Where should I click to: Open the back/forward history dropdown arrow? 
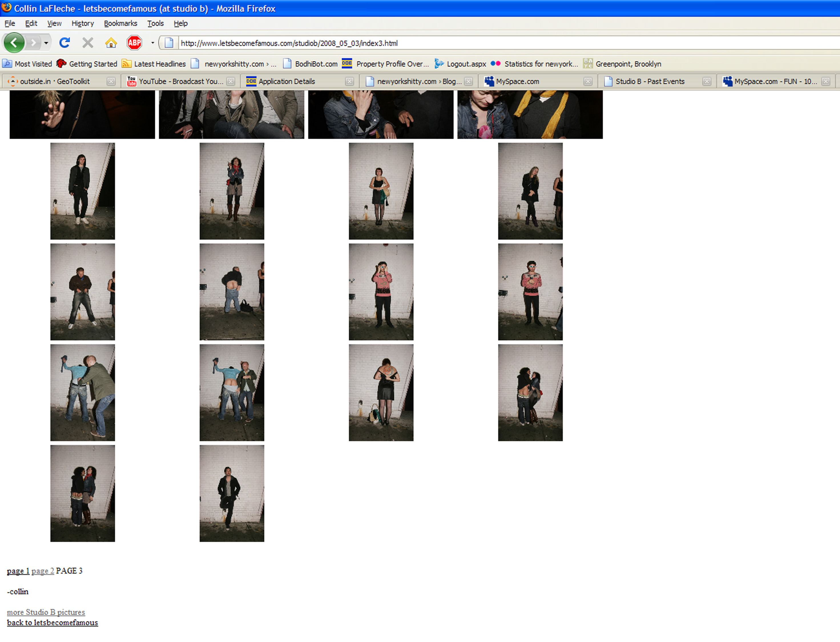[46, 43]
